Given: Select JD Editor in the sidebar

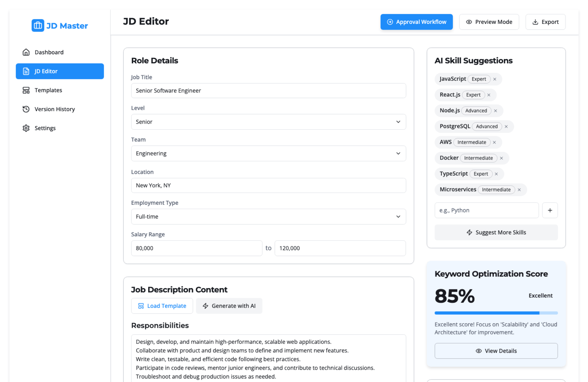Looking at the screenshot, I should tap(60, 71).
